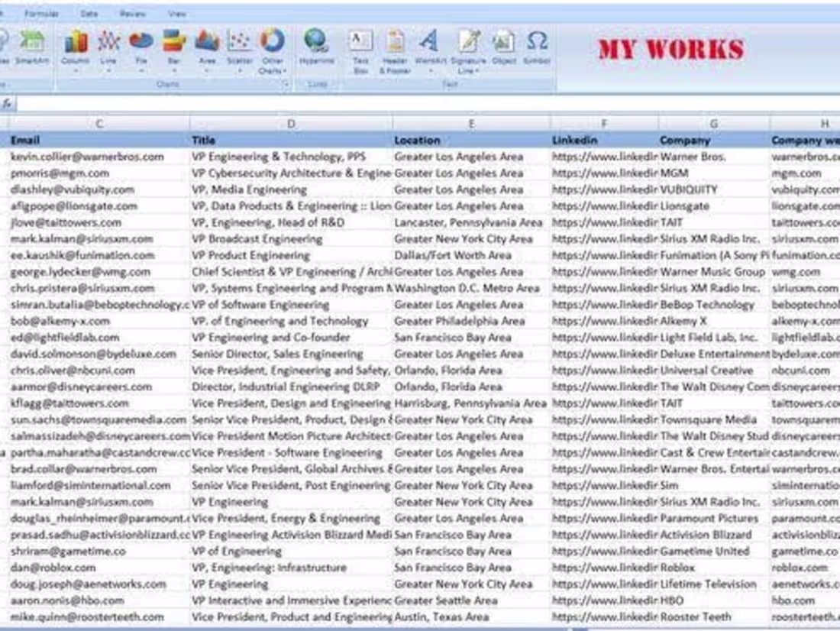
Task: Insert a Scatter chart
Action: pyautogui.click(x=240, y=51)
